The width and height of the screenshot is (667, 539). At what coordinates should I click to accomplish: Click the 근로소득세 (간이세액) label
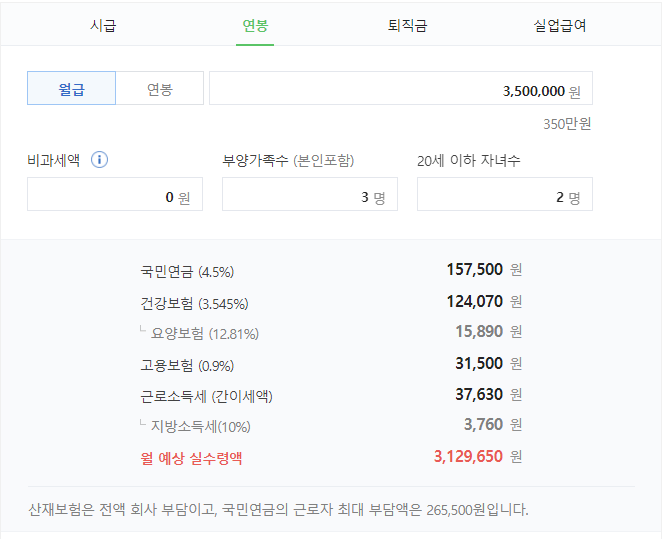(206, 396)
